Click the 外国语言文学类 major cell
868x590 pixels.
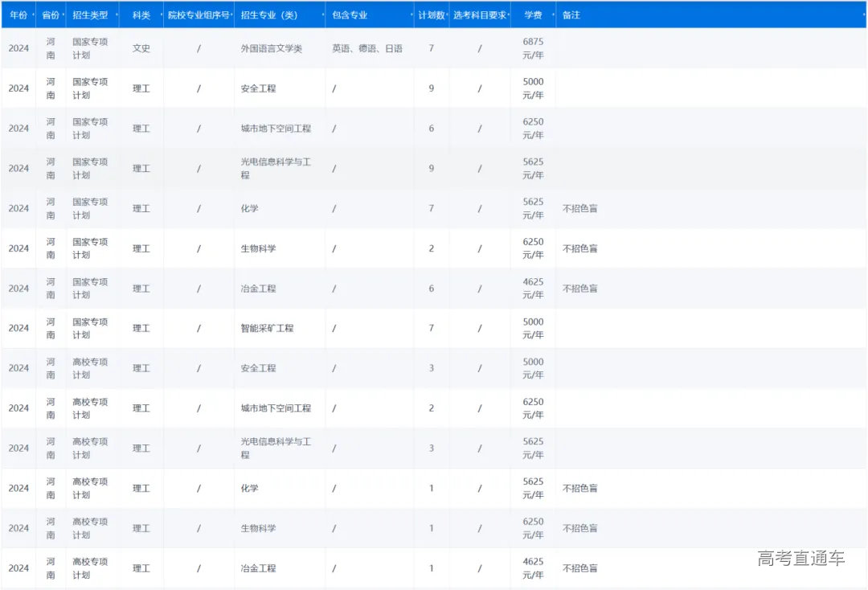click(x=271, y=48)
